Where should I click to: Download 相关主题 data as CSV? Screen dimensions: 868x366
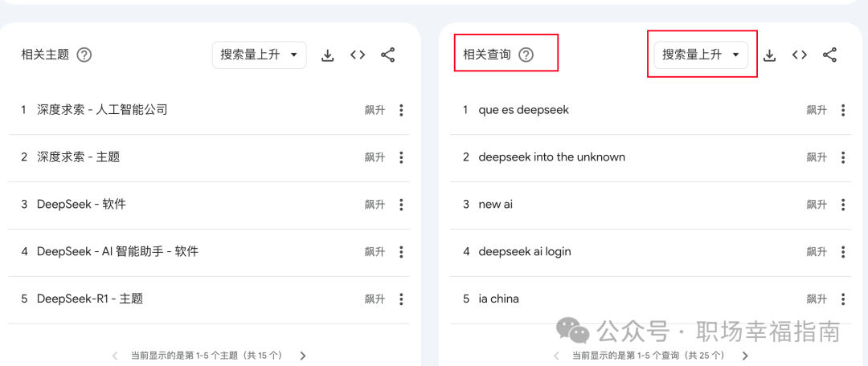pos(328,55)
